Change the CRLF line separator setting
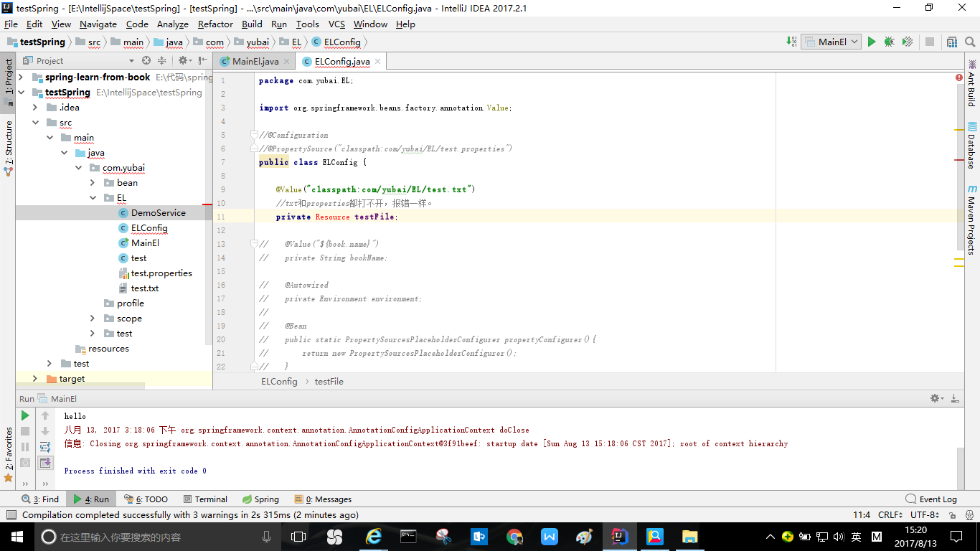Viewport: 980px width, 551px height. [890, 515]
